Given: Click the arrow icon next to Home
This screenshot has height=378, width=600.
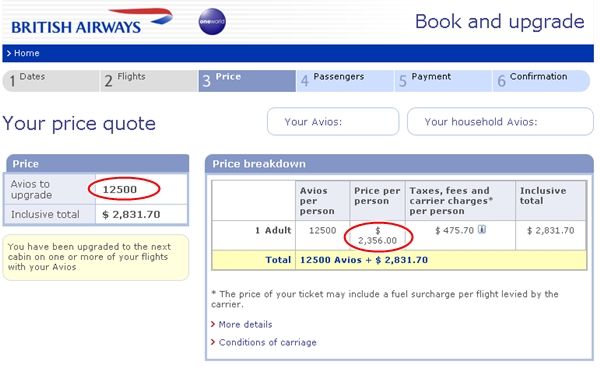Looking at the screenshot, I should 9,53.
